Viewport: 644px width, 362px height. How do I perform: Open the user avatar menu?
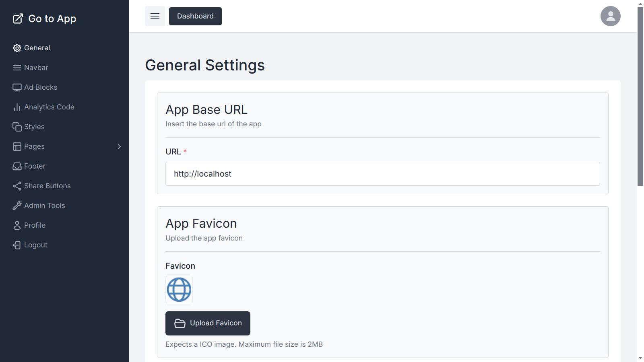[610, 16]
